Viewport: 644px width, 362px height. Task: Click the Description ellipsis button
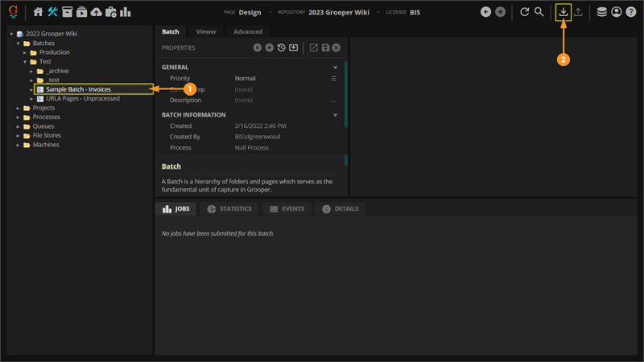point(333,100)
